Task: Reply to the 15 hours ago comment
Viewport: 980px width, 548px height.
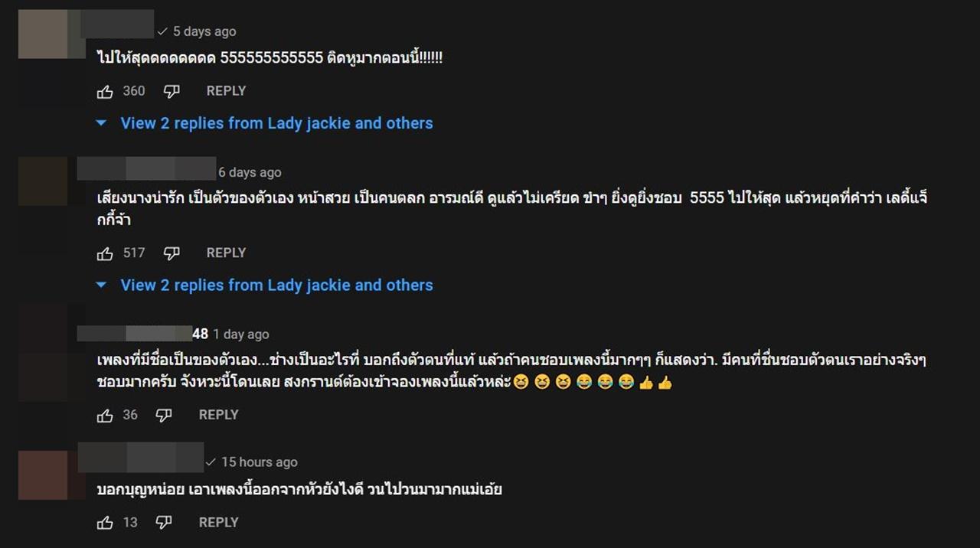Action: coord(218,522)
